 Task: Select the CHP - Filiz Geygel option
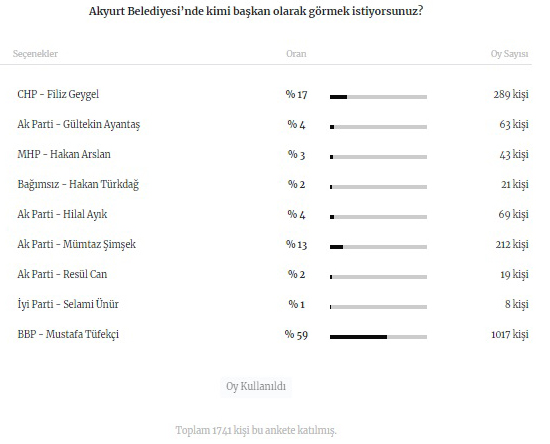click(58, 94)
